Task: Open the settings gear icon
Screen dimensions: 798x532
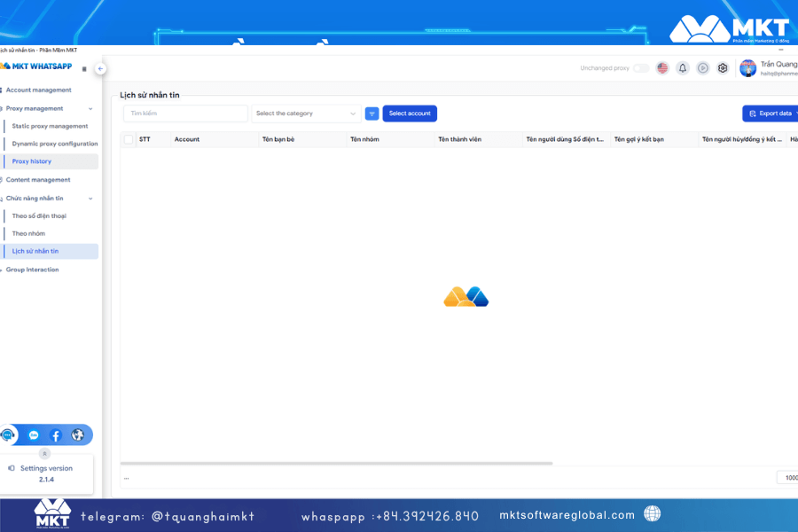Action: click(722, 67)
